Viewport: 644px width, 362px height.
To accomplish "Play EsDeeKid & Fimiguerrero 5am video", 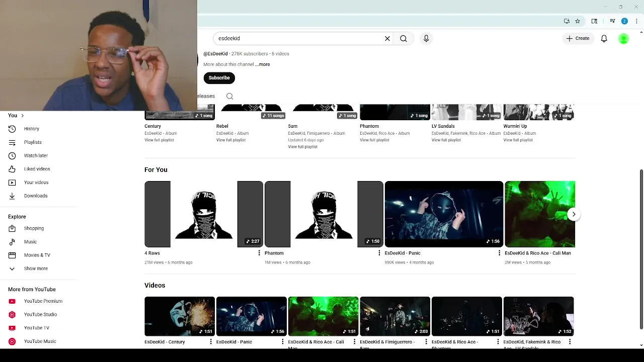I will (395, 316).
